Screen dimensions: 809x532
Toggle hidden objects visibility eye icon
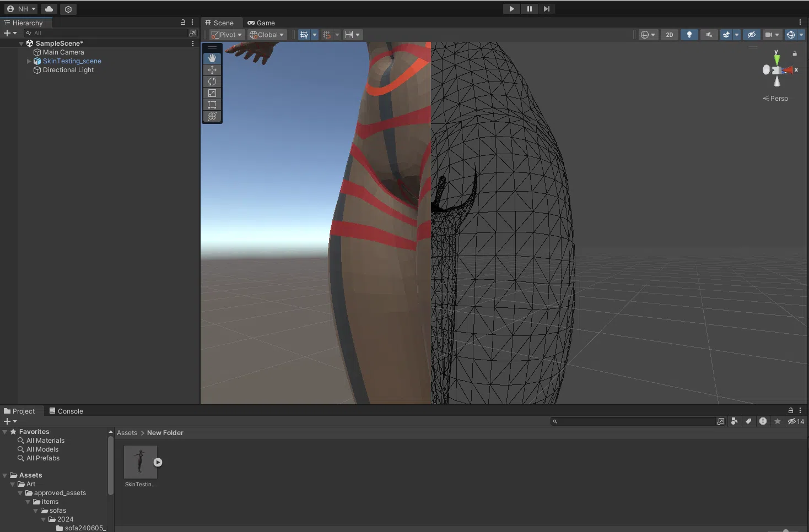(751, 35)
